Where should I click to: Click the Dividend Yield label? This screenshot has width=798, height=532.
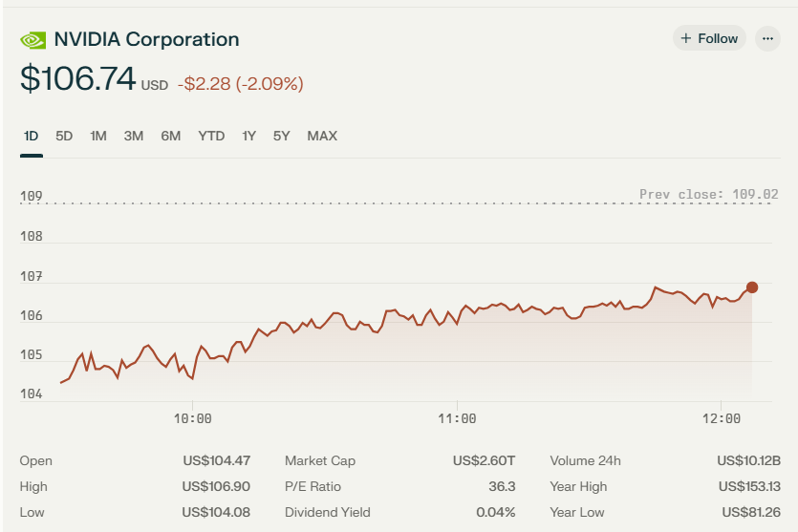click(x=327, y=512)
